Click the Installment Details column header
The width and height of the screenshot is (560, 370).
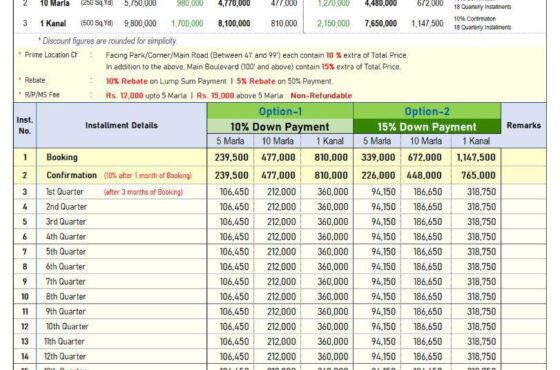click(121, 125)
